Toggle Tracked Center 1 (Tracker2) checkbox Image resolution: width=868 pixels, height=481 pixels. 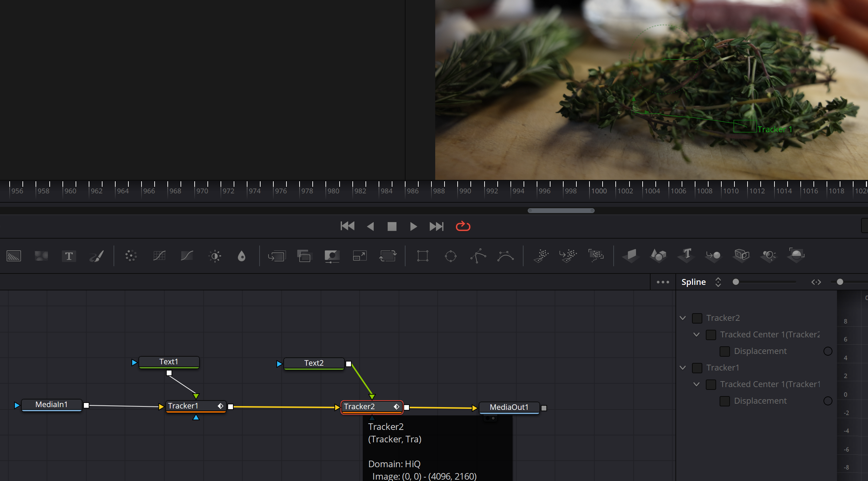pyautogui.click(x=711, y=335)
